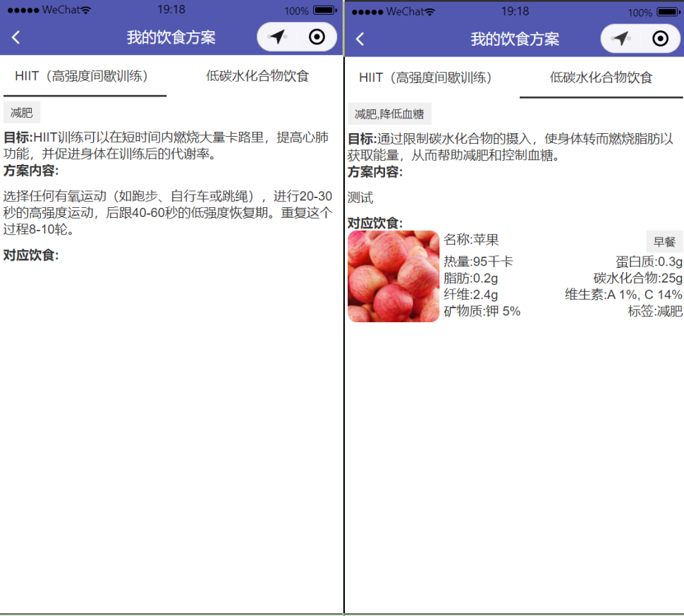Image resolution: width=684 pixels, height=616 pixels.
Task: Tap 蛋白质:0.3g value
Action: [x=649, y=261]
